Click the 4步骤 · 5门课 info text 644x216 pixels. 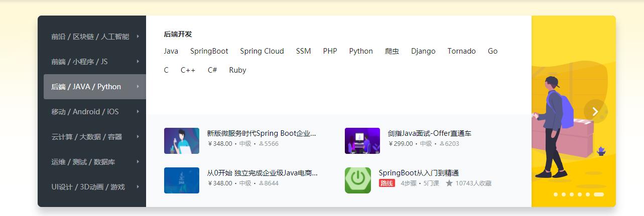[420, 183]
